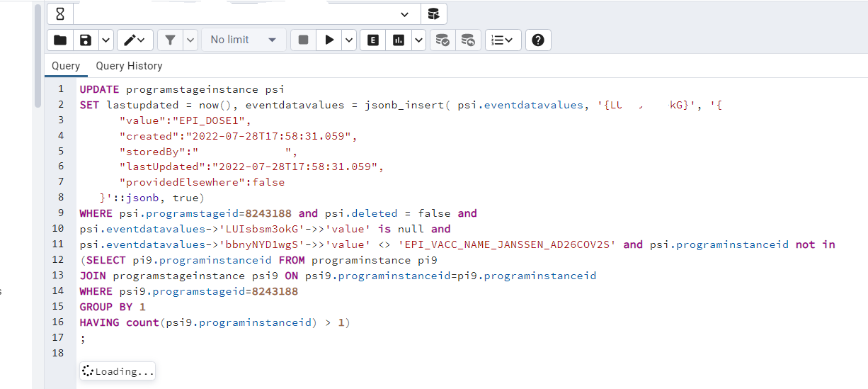The height and width of the screenshot is (389, 868).
Task: Open the Edit pencil menu
Action: tap(135, 40)
